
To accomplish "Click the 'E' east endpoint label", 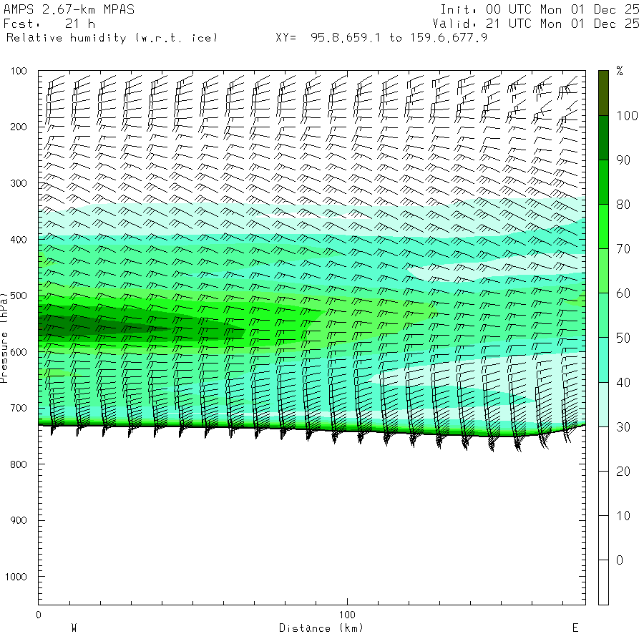I will click(x=575, y=628).
